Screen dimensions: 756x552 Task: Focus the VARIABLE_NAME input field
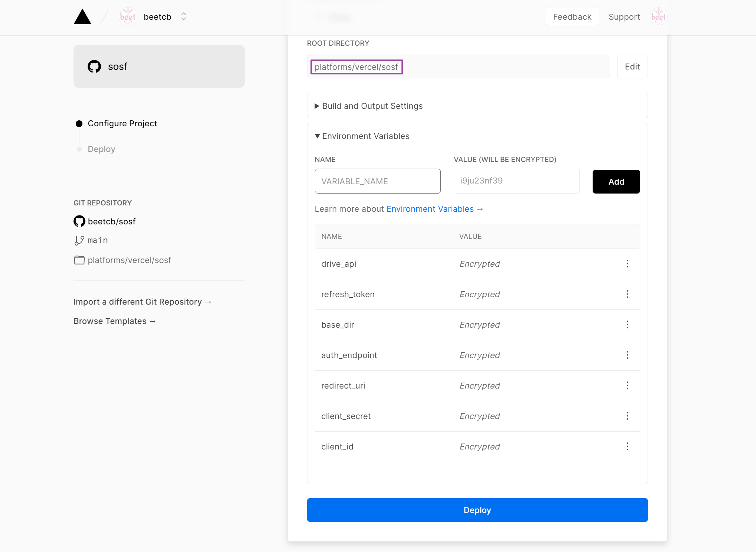377,181
